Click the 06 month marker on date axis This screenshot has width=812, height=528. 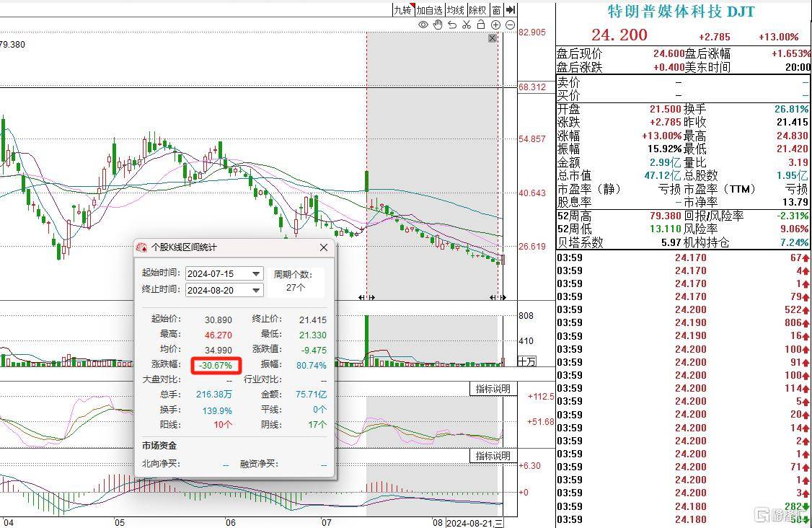coord(231,522)
